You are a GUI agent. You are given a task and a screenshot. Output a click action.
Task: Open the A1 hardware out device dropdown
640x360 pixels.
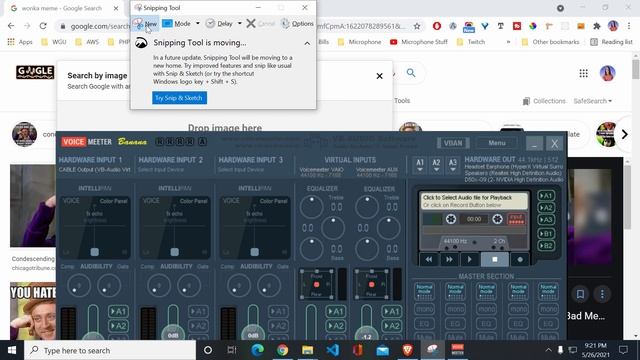pos(420,165)
